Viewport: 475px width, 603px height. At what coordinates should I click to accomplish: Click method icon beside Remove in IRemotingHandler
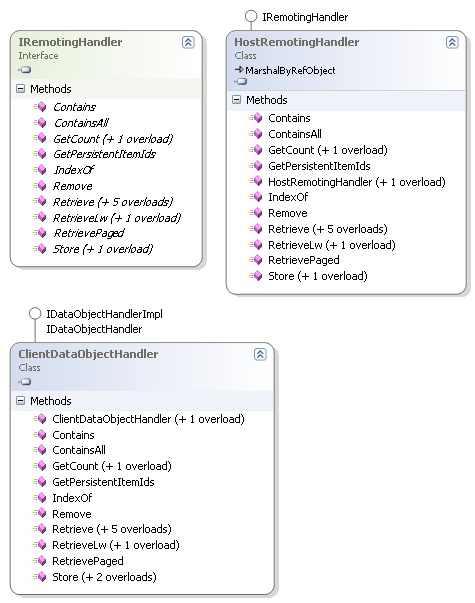click(x=40, y=186)
